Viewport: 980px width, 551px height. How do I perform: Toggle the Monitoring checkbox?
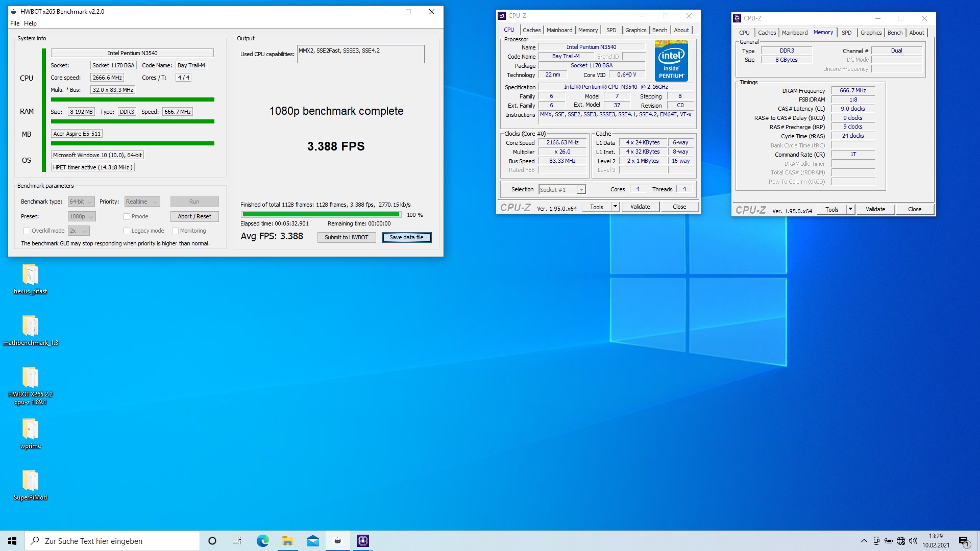coord(175,231)
